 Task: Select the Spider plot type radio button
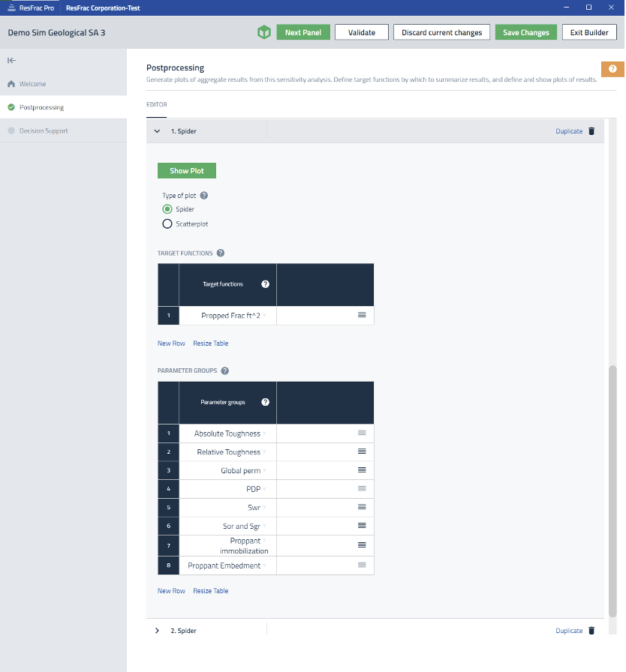(x=167, y=209)
